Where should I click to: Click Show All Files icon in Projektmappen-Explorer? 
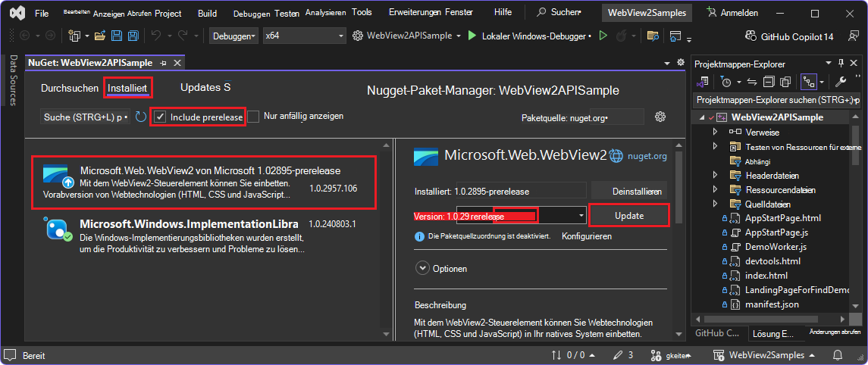click(785, 83)
